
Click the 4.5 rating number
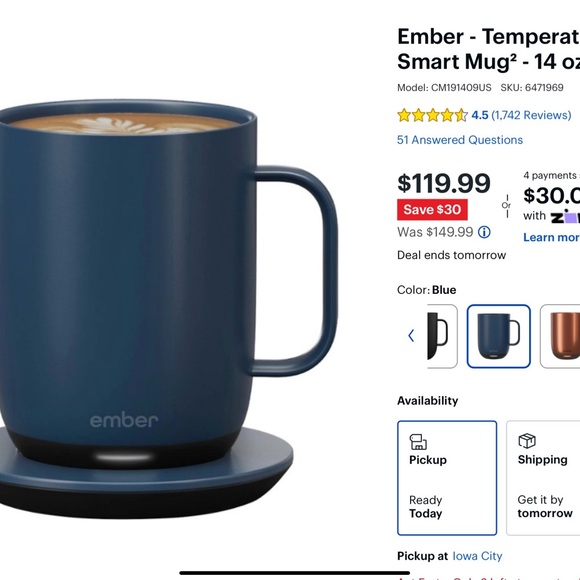[480, 115]
